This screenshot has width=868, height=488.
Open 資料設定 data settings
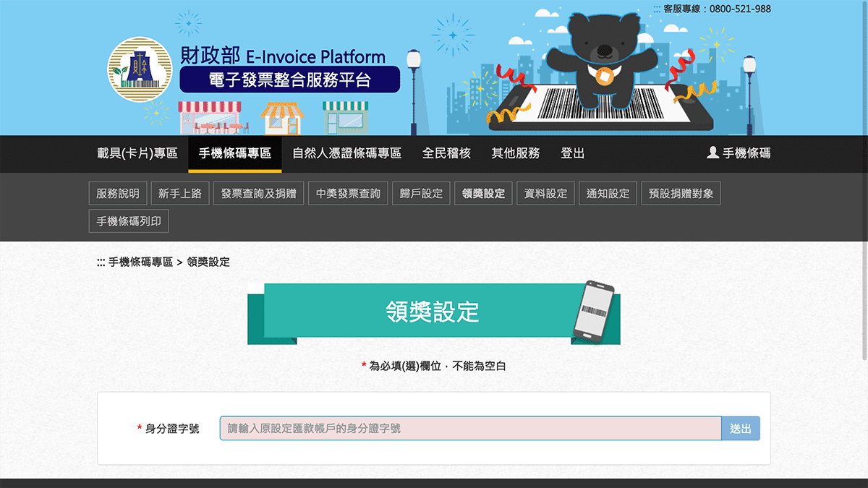pos(545,192)
